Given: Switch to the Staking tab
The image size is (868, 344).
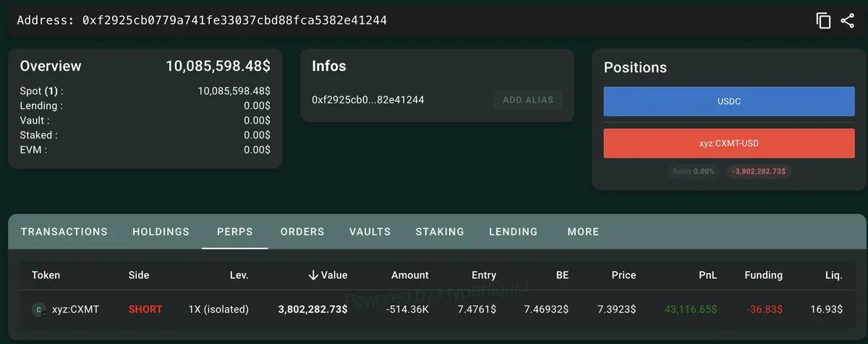Looking at the screenshot, I should point(440,232).
